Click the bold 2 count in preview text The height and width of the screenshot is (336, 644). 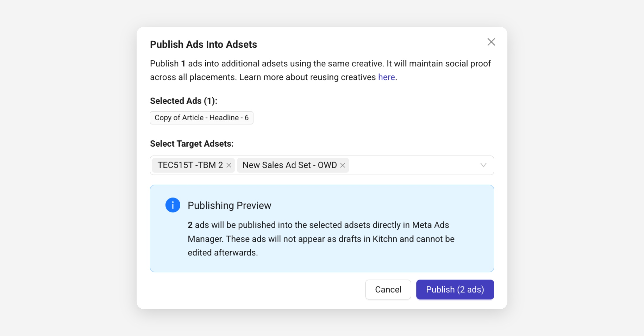[x=190, y=225]
